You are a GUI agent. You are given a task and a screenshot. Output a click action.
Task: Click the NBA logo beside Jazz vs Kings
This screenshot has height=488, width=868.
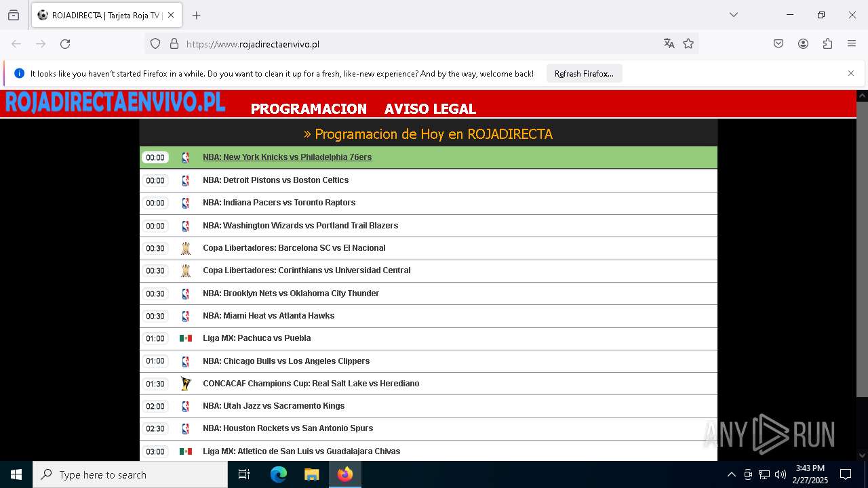coord(185,406)
